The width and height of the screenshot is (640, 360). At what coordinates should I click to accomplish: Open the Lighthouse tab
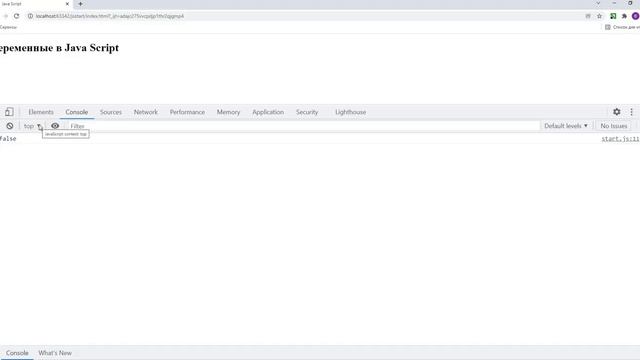(x=350, y=112)
